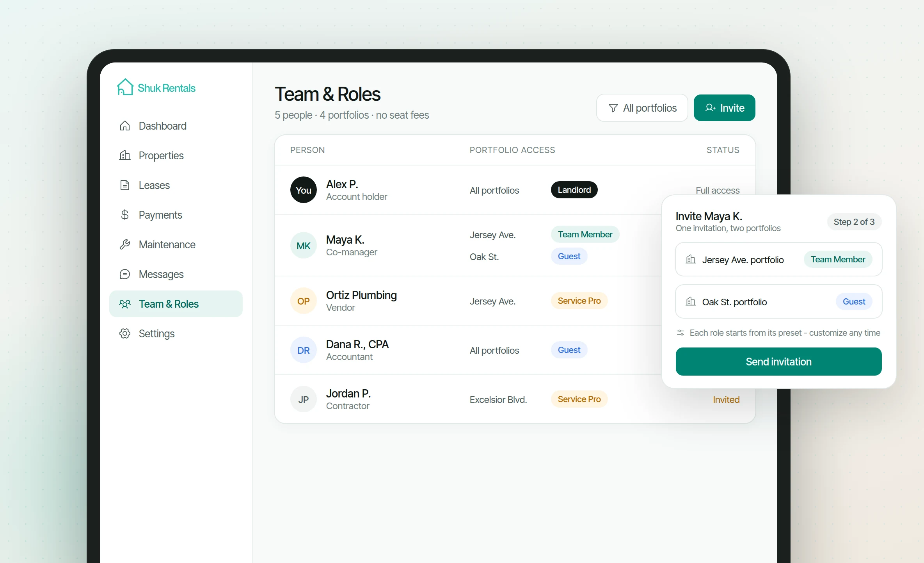The width and height of the screenshot is (924, 563).
Task: Click the OP avatar for Ortiz Plumbing
Action: [x=304, y=301]
